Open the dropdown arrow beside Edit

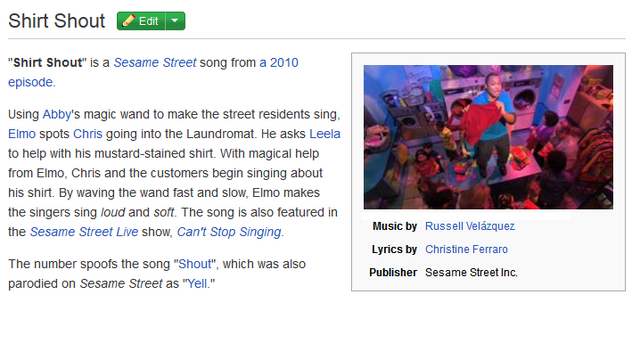[x=175, y=21]
